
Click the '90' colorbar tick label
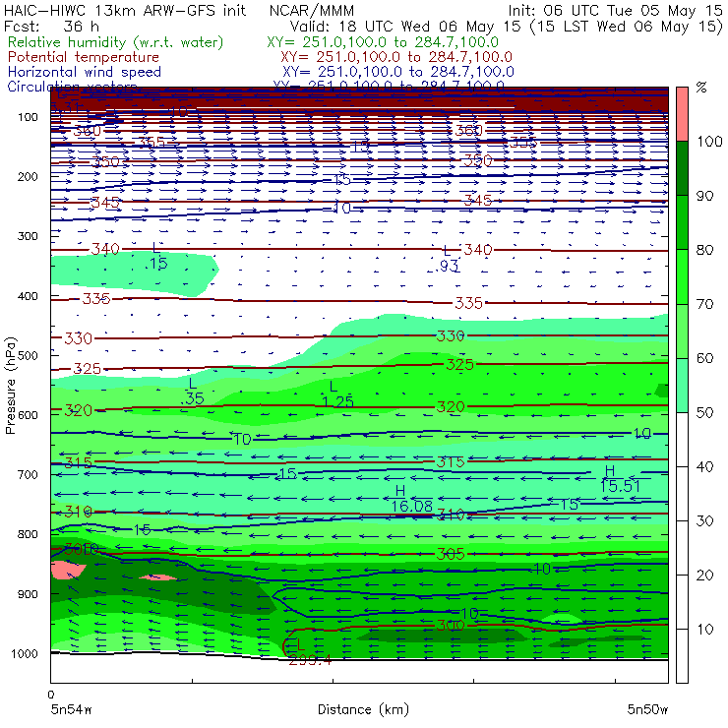704,196
